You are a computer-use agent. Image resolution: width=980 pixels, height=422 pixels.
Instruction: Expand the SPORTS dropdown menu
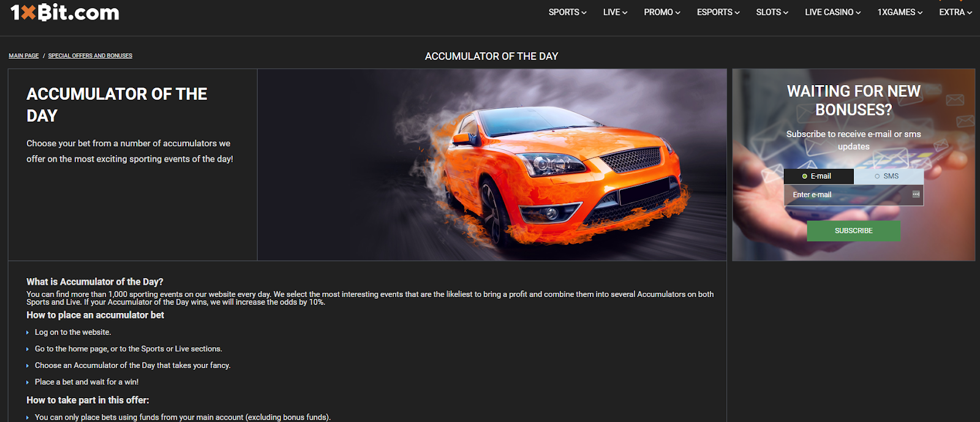[x=567, y=12]
